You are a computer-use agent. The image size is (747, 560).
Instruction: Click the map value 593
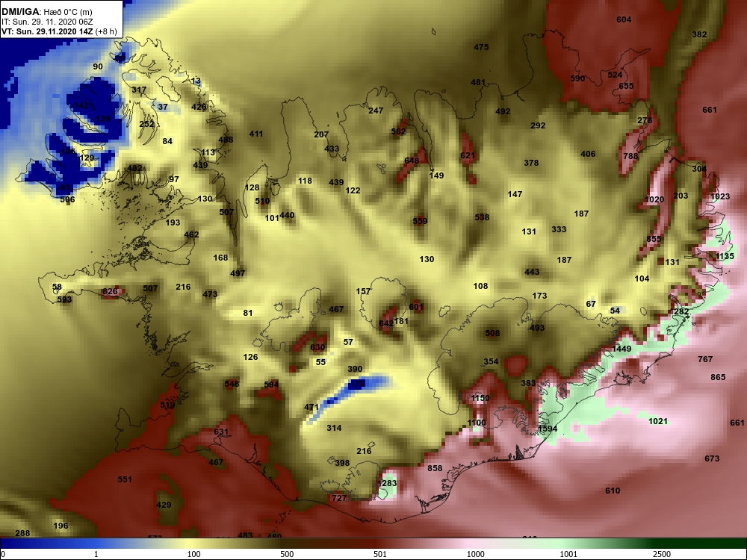click(63, 299)
